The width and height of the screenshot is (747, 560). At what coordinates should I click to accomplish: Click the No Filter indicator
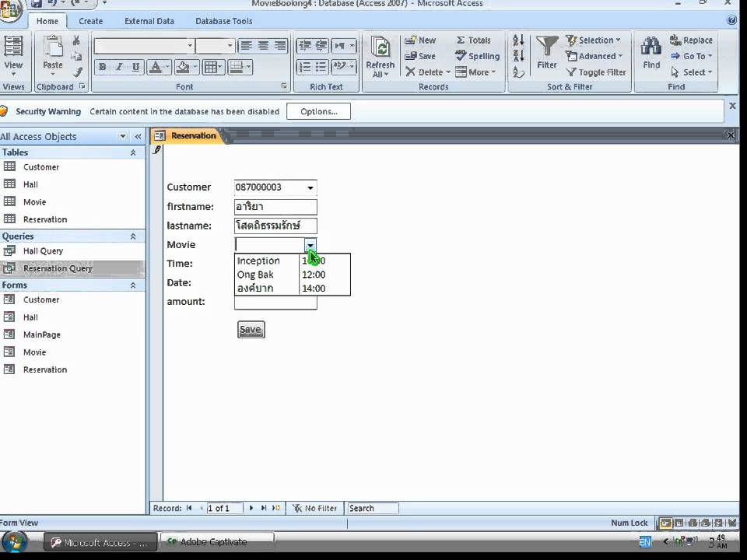tap(315, 508)
